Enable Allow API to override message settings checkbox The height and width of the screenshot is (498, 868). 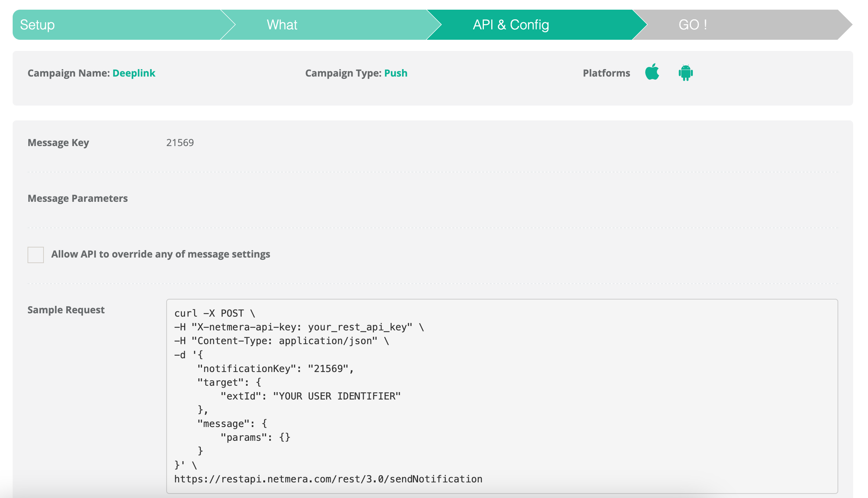coord(36,255)
